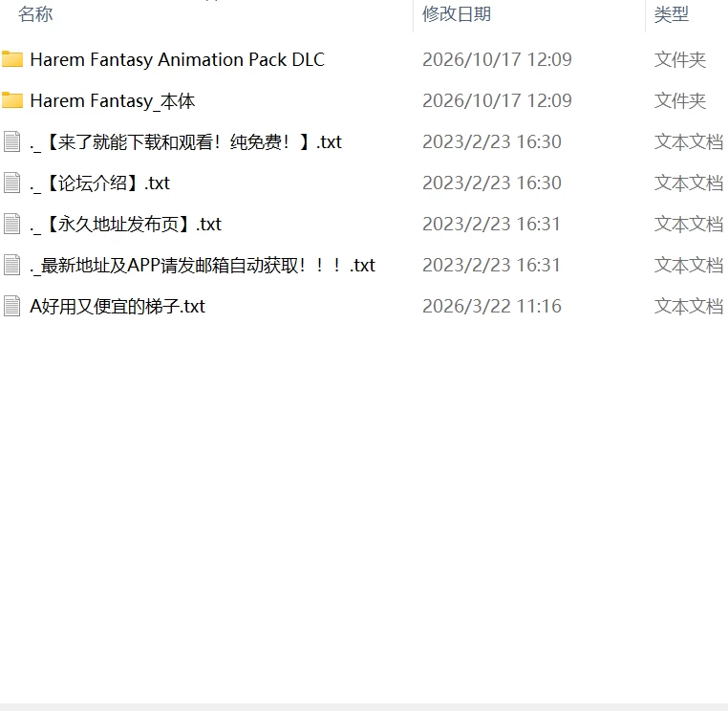Click 文本文档 type of 纯免费 file row

pyautogui.click(x=689, y=141)
